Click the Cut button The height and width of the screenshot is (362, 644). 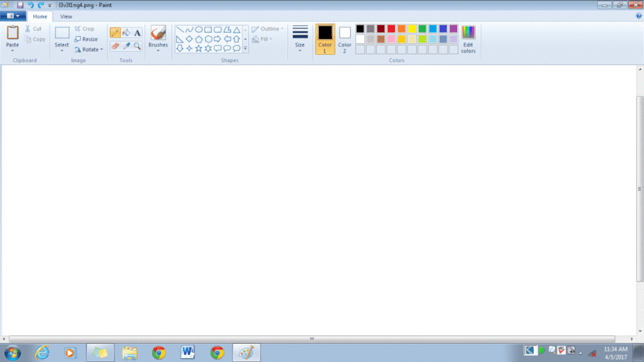(x=33, y=29)
